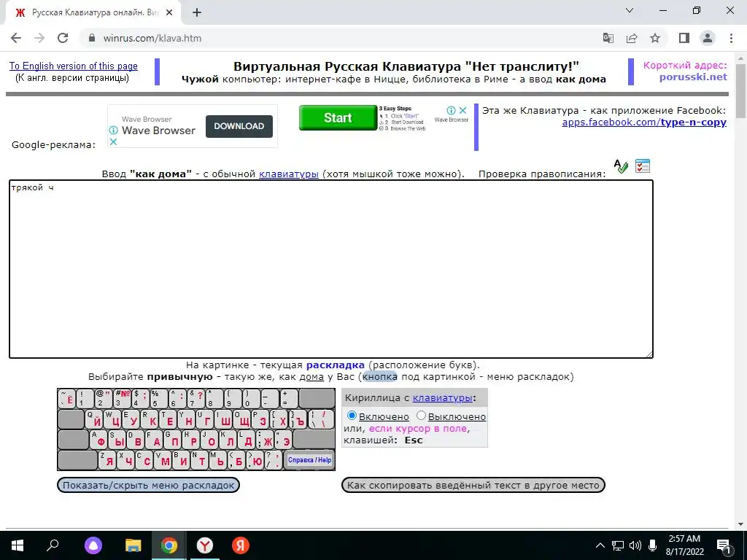Screen dimensions: 747x560
Task: Open the Chrome profile avatar
Action: (x=708, y=38)
